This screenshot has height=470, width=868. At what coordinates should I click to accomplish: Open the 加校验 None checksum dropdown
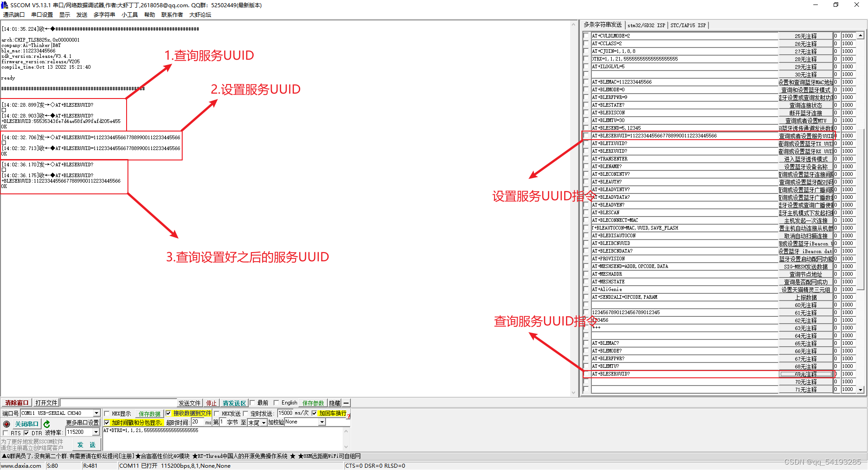click(322, 422)
